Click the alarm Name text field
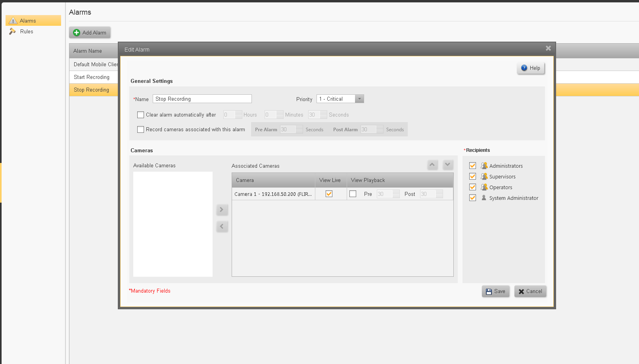 (202, 99)
